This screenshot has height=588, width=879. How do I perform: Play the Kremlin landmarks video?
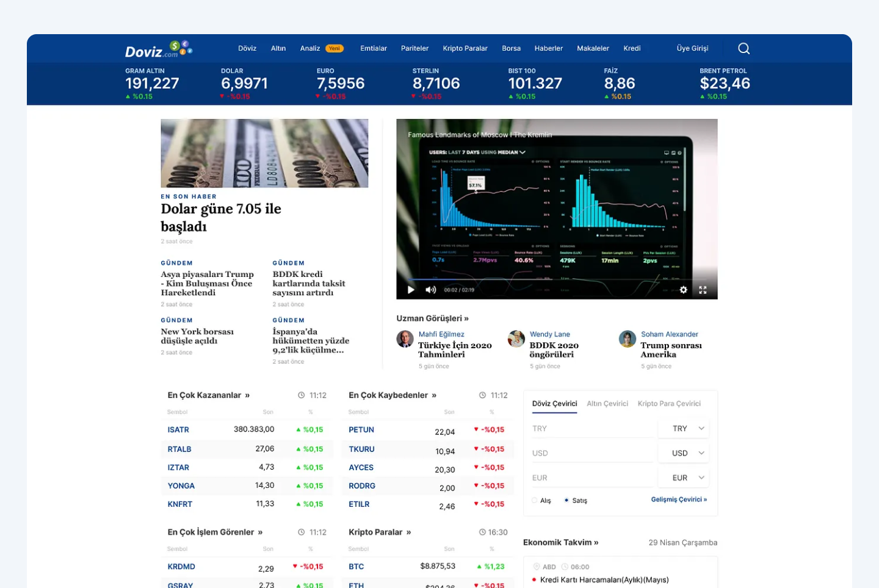pos(411,290)
